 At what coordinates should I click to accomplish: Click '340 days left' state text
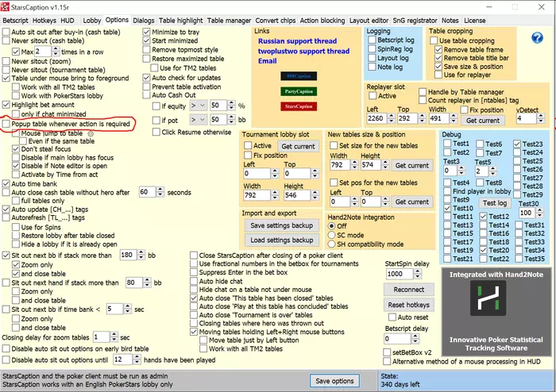pyautogui.click(x=400, y=385)
